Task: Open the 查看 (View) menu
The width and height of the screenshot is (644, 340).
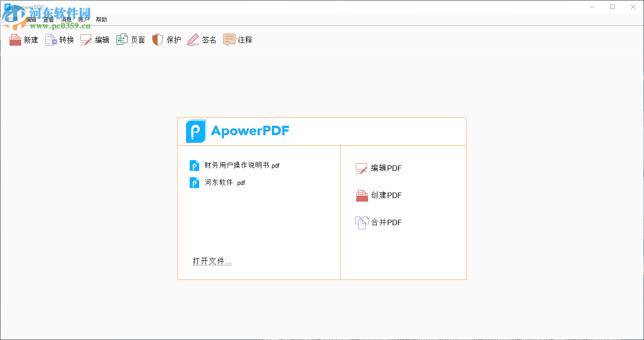Action: [x=48, y=19]
